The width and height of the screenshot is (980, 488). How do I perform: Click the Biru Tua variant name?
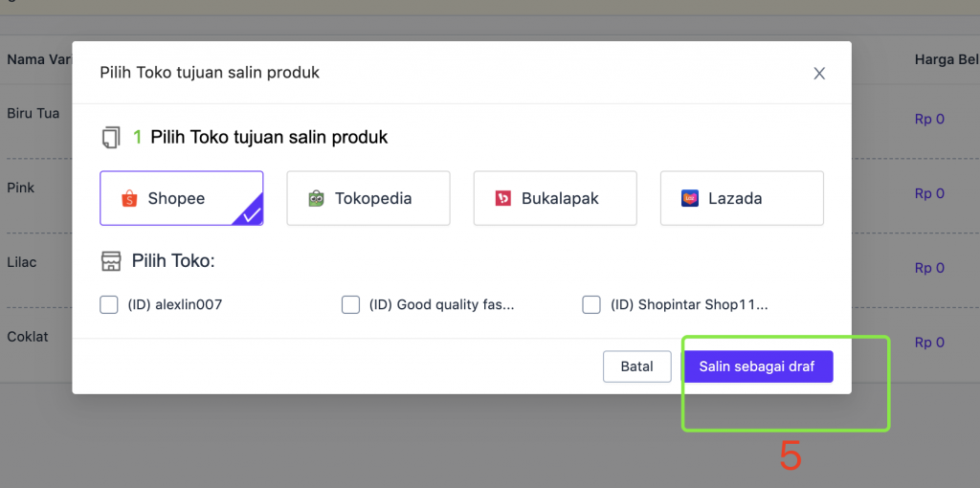click(x=33, y=113)
